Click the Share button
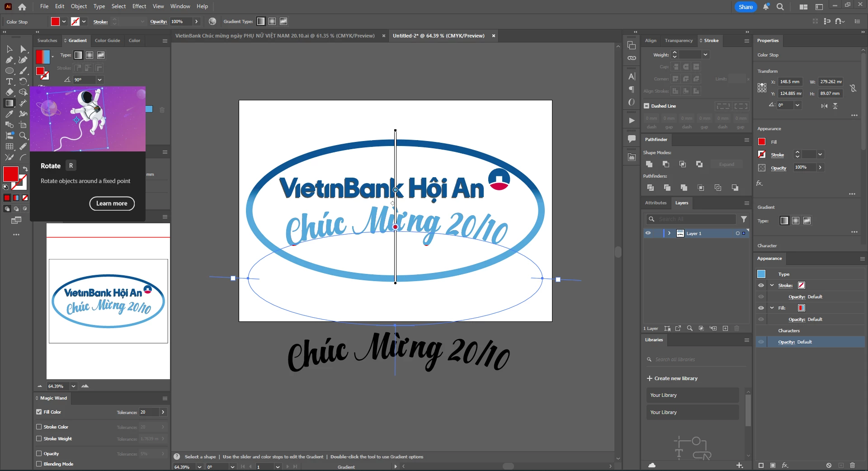The width and height of the screenshot is (868, 471). coord(745,7)
